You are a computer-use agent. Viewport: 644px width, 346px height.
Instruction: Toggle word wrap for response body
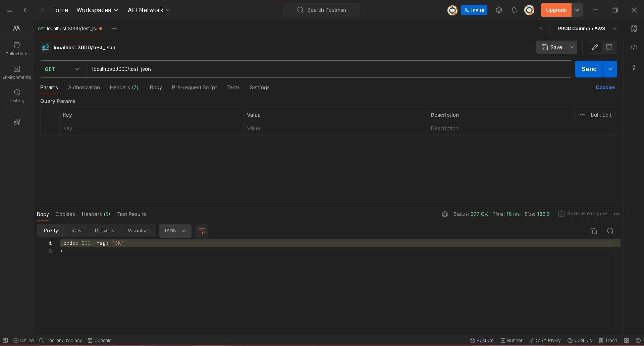click(201, 231)
